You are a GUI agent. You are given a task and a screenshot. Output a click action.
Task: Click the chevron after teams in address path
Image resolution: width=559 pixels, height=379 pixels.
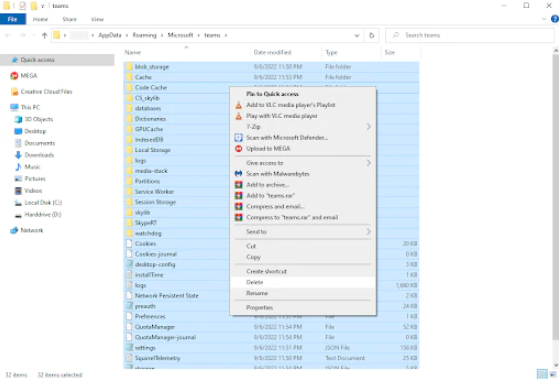pyautogui.click(x=226, y=35)
